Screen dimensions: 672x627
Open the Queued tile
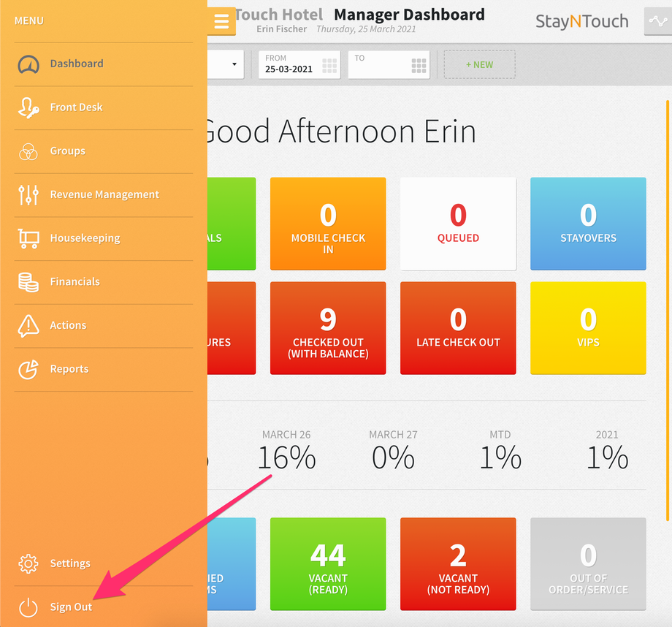pos(458,224)
